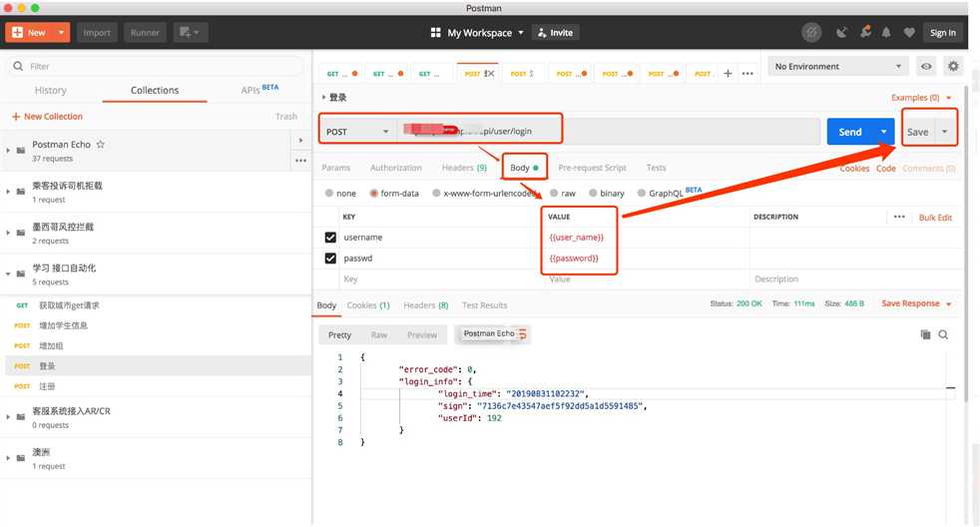Add a new request tab with plus
Viewport: 980px width, 527px height.
click(x=728, y=73)
